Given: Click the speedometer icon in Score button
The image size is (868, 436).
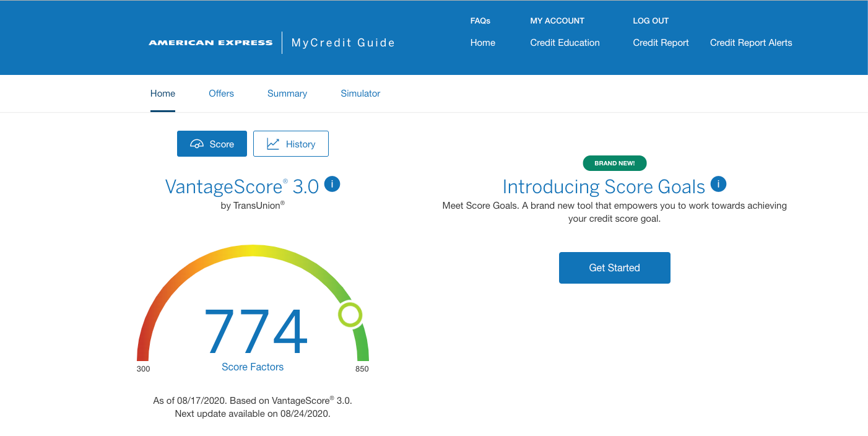Looking at the screenshot, I should [197, 144].
